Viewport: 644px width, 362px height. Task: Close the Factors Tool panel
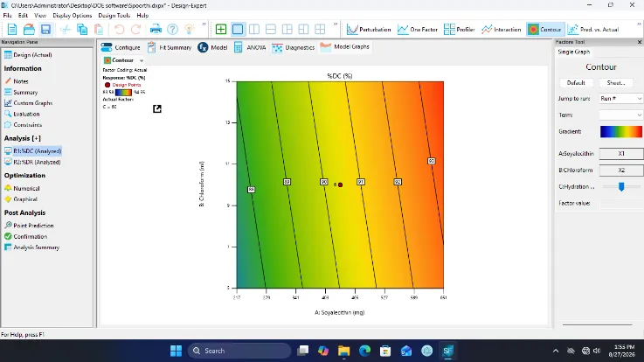tap(639, 42)
